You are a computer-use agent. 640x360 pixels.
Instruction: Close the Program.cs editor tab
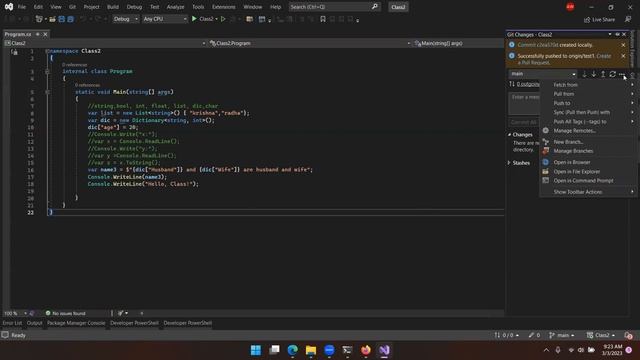(x=45, y=34)
